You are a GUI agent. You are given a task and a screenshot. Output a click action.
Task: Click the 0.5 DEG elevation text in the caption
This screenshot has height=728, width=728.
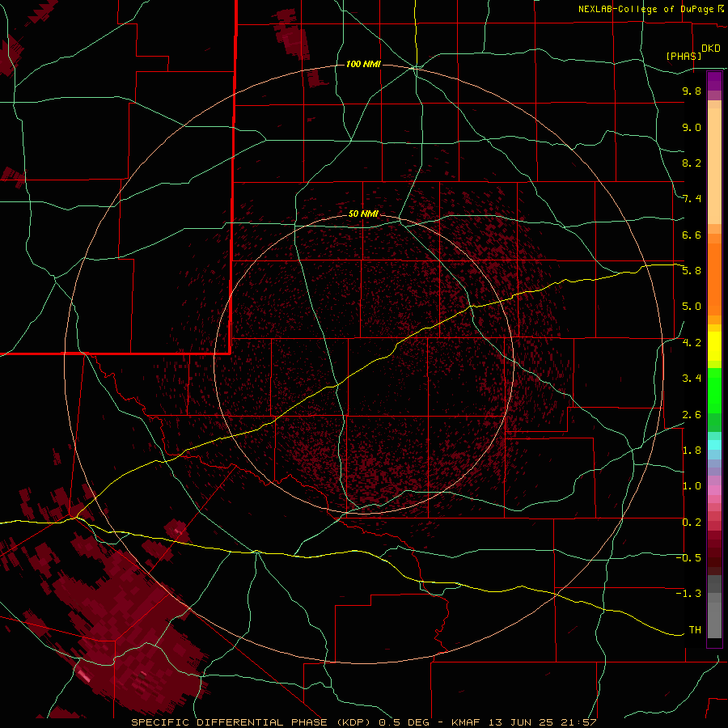pos(404,722)
